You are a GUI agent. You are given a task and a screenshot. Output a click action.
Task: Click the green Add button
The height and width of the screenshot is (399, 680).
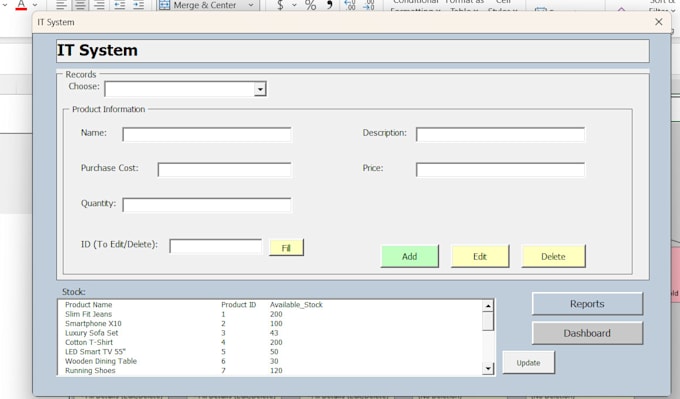409,256
